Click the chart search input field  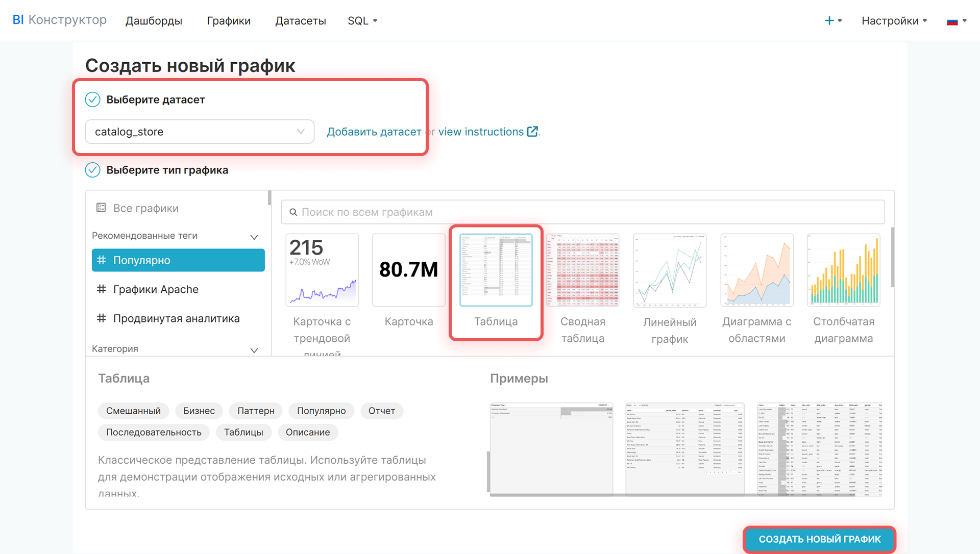click(x=582, y=212)
